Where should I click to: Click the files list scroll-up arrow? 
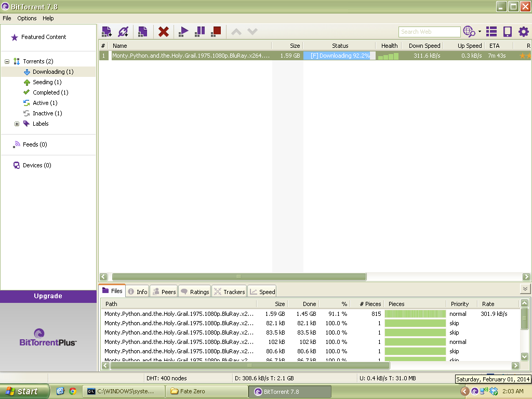point(525,303)
